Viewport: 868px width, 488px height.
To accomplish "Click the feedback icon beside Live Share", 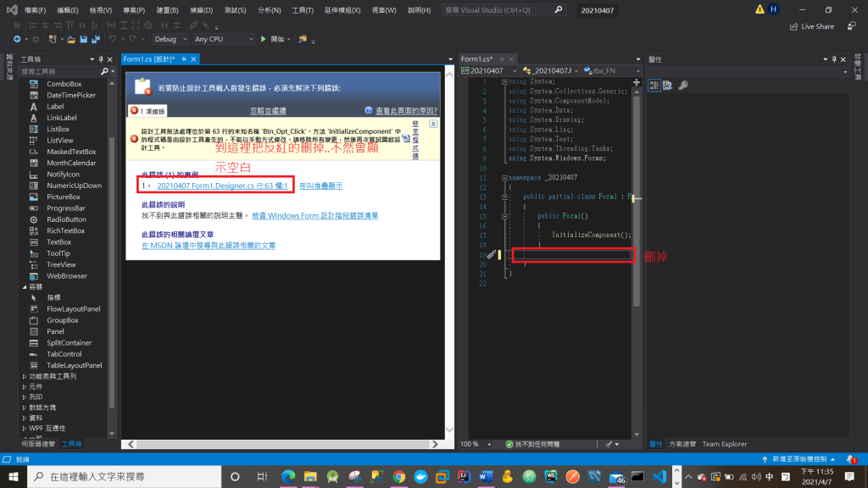I will point(851,26).
